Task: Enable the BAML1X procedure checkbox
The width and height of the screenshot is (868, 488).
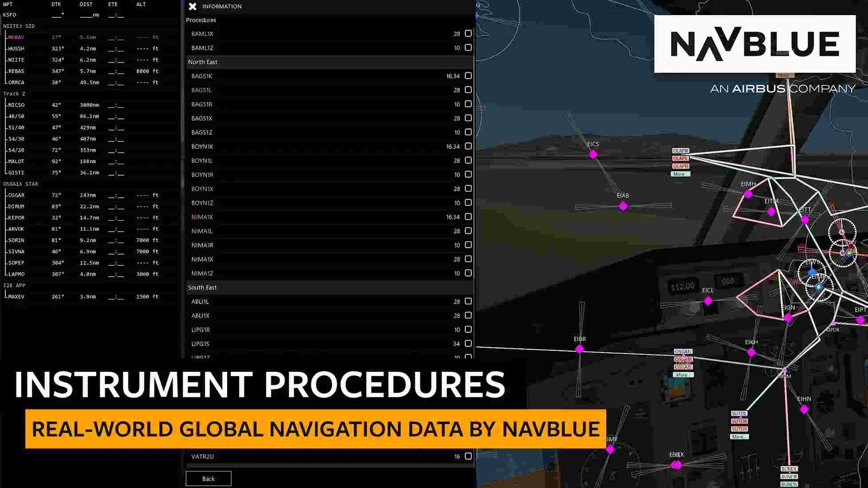Action: click(468, 34)
